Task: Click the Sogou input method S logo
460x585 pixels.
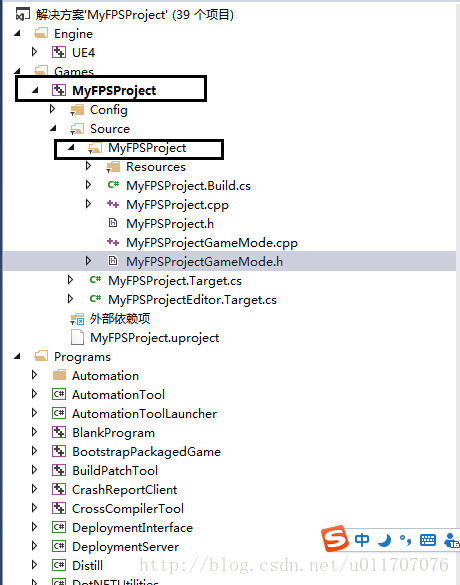Action: click(x=335, y=538)
